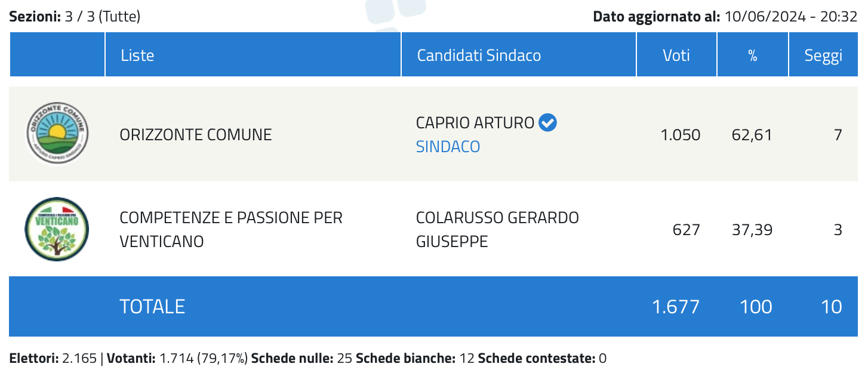The height and width of the screenshot is (370, 868).
Task: Click the TOTALE row label
Action: [152, 307]
